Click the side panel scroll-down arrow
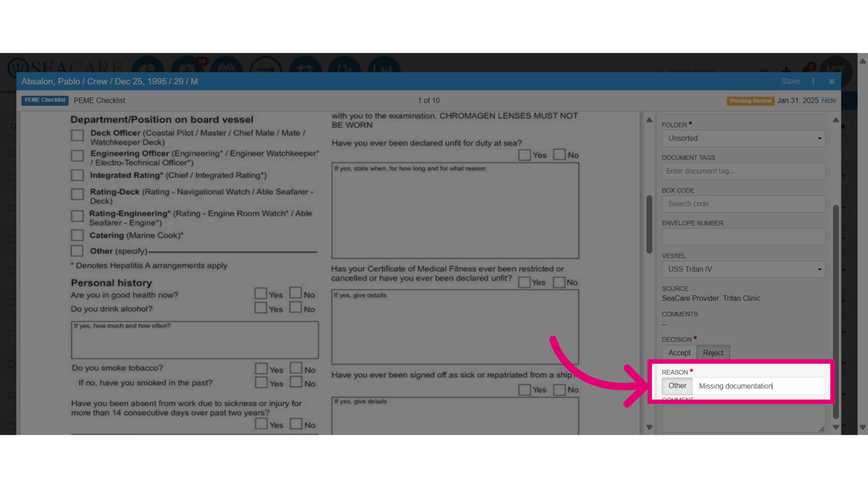This screenshot has height=488, width=868. 836,427
